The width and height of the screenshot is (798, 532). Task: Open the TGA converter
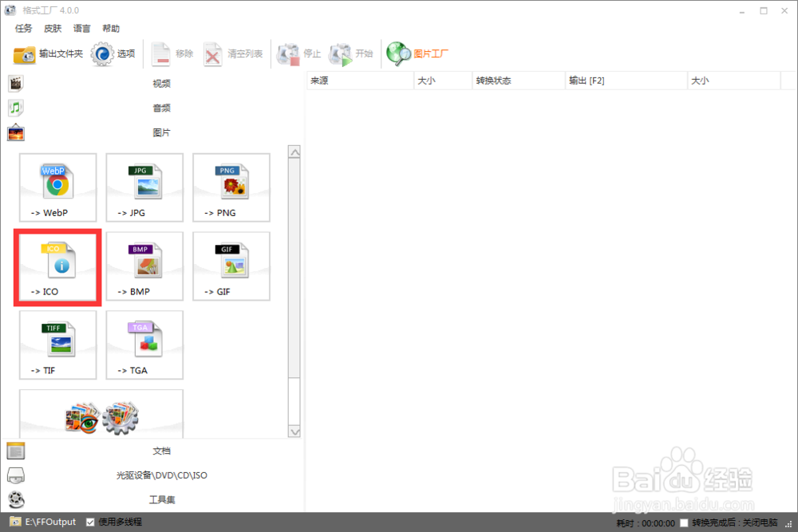point(144,345)
